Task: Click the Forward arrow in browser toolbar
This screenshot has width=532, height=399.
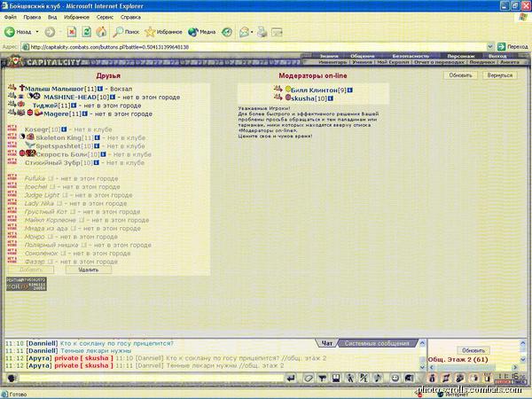Action: 50,32
